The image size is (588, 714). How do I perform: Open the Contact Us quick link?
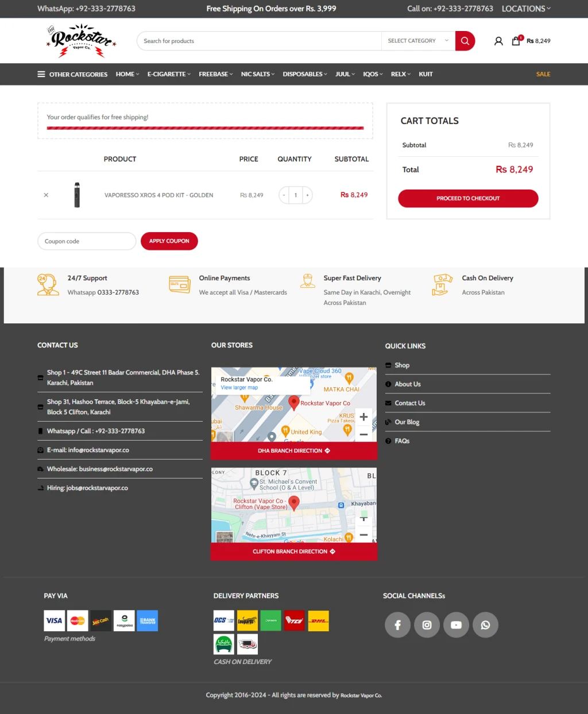click(410, 403)
